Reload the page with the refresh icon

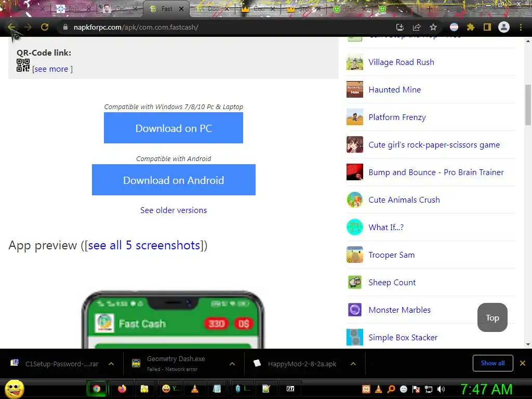(x=45, y=27)
